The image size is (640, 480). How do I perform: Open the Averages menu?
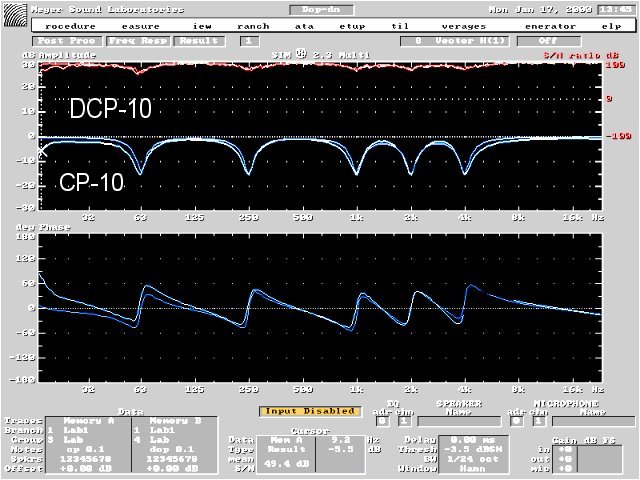click(x=464, y=26)
